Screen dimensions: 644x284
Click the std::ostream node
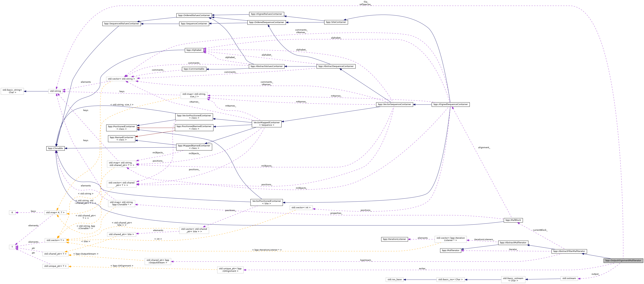click(569, 278)
